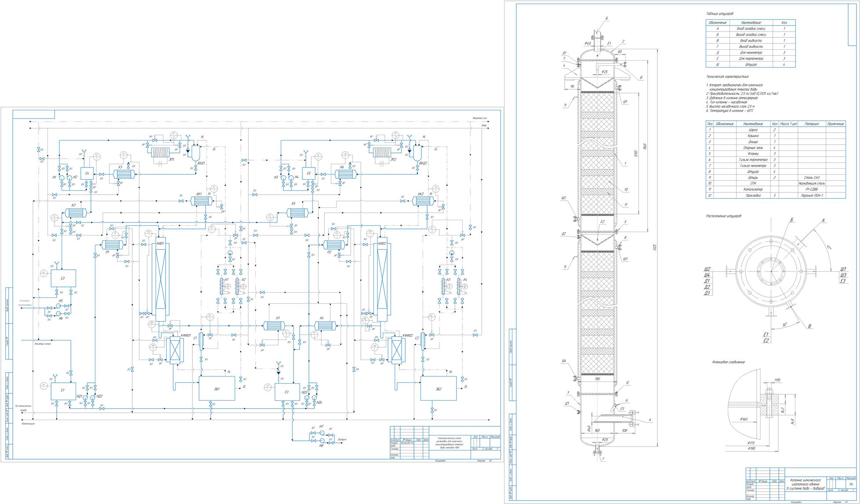
Task: Select tank Е5 rectangle
Action: (310, 174)
